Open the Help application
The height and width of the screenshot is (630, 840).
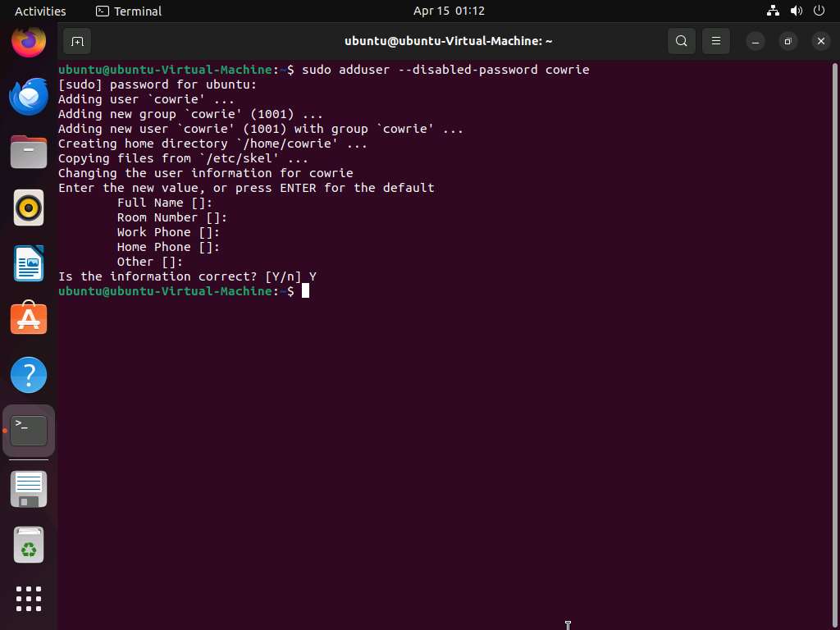tap(29, 374)
